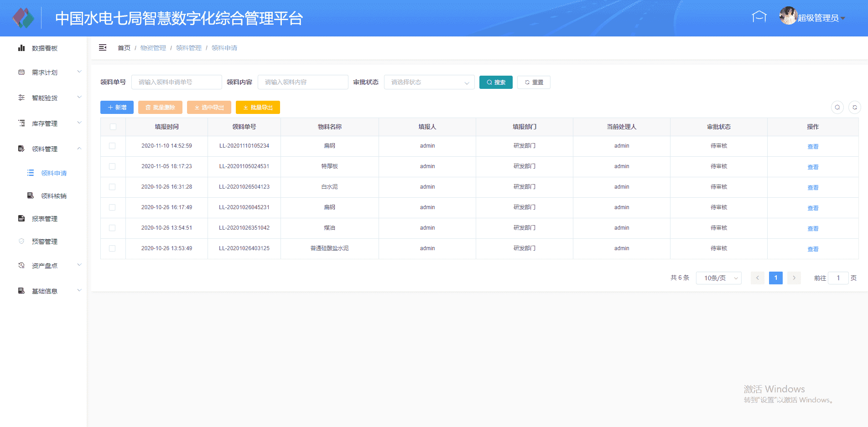Click the home icon in header
868x427 pixels.
pos(759,17)
